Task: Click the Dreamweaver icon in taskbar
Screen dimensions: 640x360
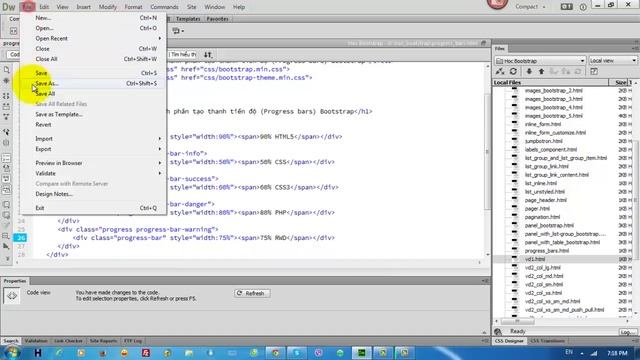Action: 361,353
